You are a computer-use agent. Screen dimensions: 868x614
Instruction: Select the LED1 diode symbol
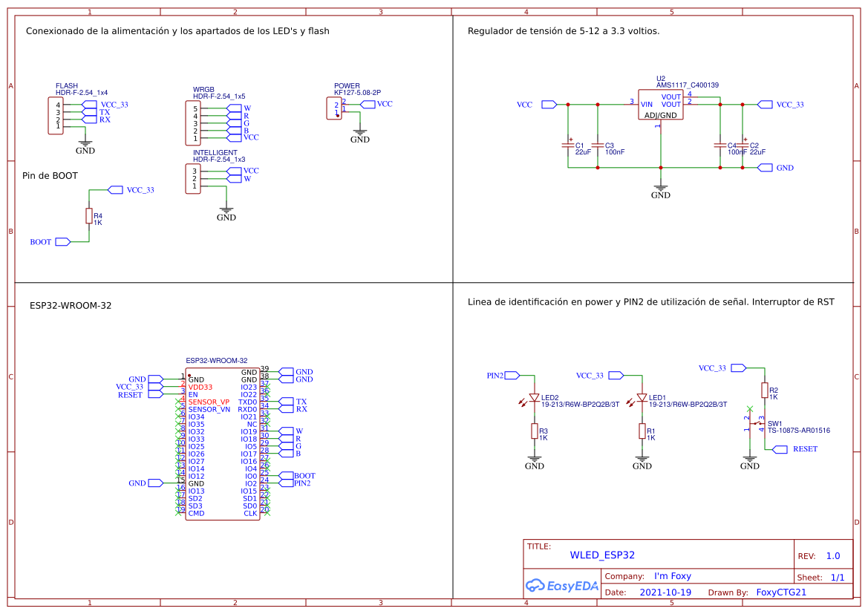(x=642, y=398)
